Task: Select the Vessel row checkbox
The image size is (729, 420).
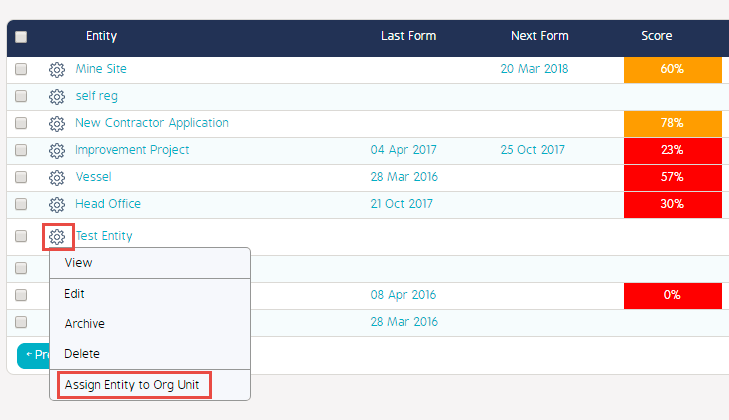Action: pos(21,178)
